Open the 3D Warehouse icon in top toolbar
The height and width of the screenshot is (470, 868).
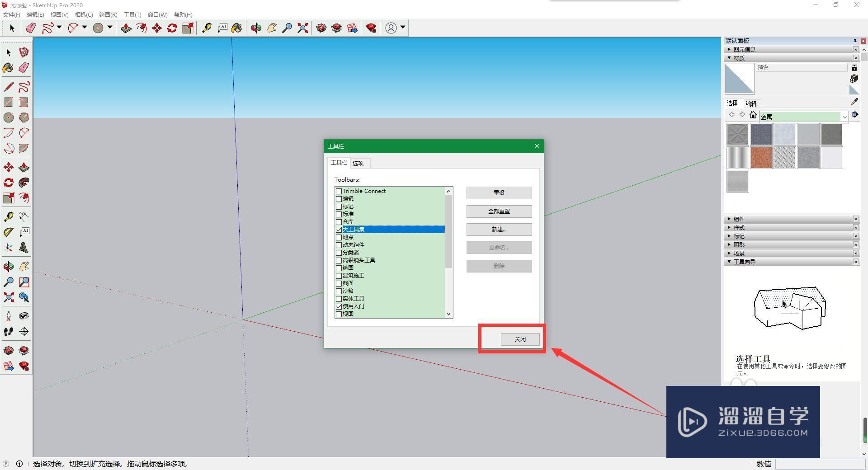coord(321,28)
